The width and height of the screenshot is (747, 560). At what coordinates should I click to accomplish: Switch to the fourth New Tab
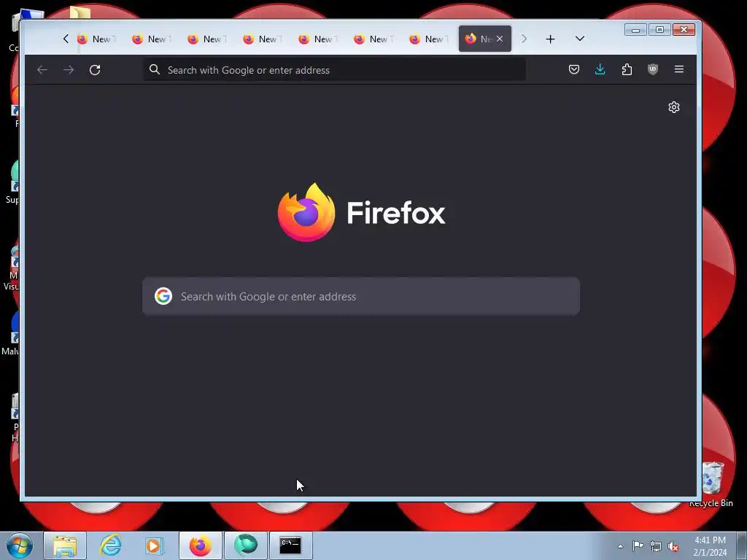263,39
